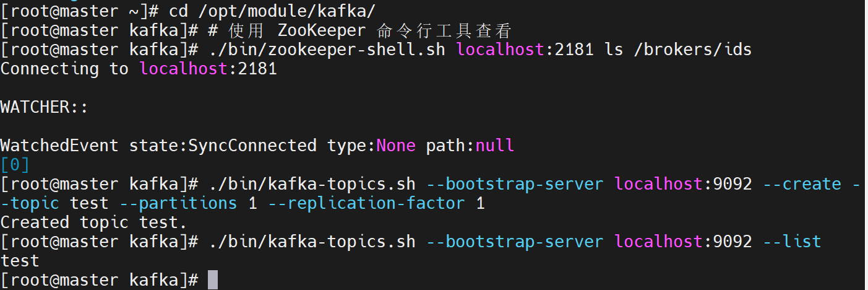This screenshot has width=868, height=290.
Task: Click the 'Connecting to localhost:2181' output line
Action: [139, 69]
